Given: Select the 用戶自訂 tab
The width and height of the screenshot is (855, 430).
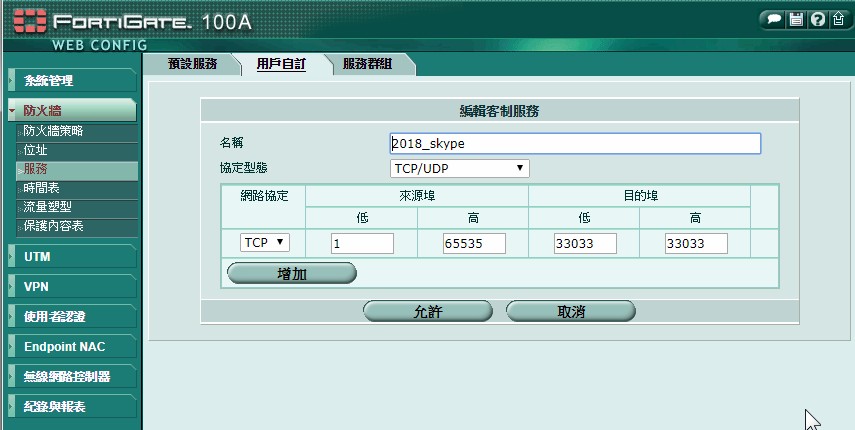Looking at the screenshot, I should click(281, 64).
